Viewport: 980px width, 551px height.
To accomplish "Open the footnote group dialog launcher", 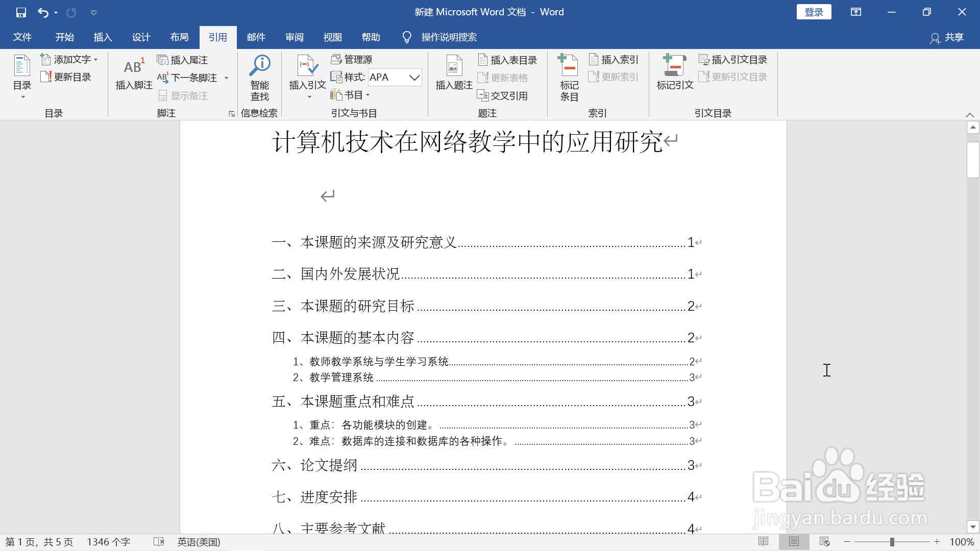I will (232, 114).
